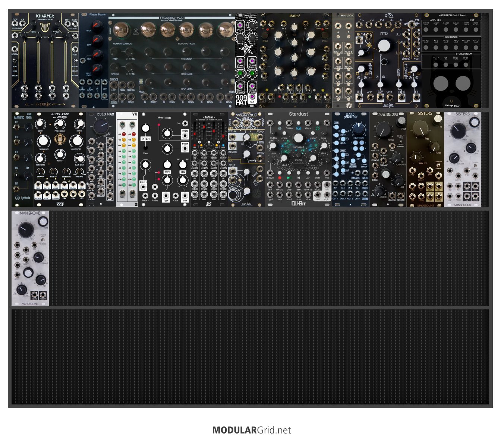
Task: Click the common FREQ knob on Frequency Vault
Action: point(115,51)
